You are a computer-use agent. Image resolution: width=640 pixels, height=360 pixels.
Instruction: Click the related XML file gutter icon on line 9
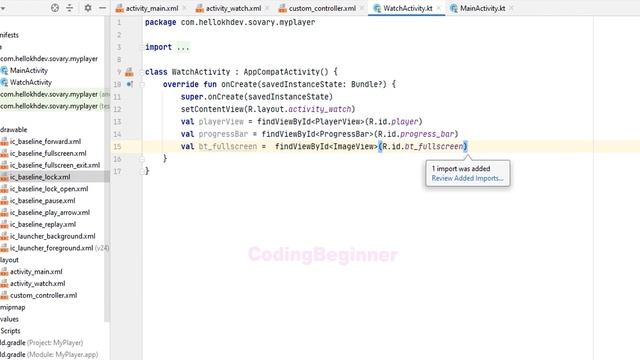[x=129, y=72]
